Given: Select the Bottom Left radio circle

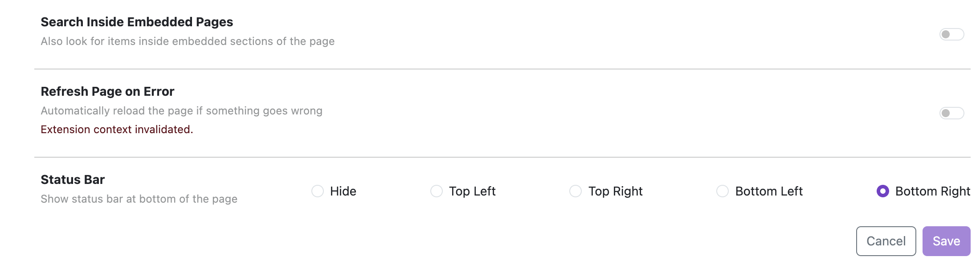Looking at the screenshot, I should click(723, 191).
